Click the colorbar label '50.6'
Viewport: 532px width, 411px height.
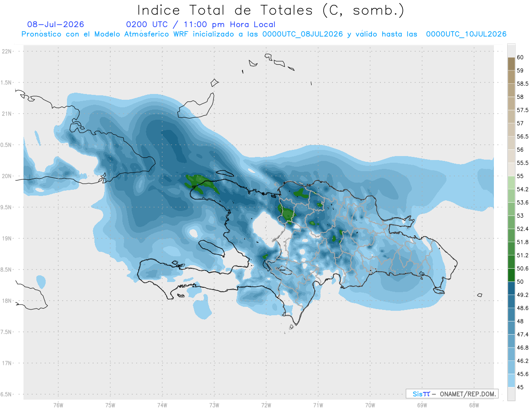[522, 269]
